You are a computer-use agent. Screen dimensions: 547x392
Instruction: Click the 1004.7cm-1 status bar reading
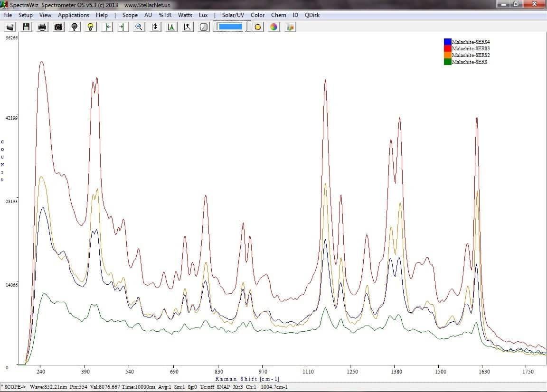point(274,387)
